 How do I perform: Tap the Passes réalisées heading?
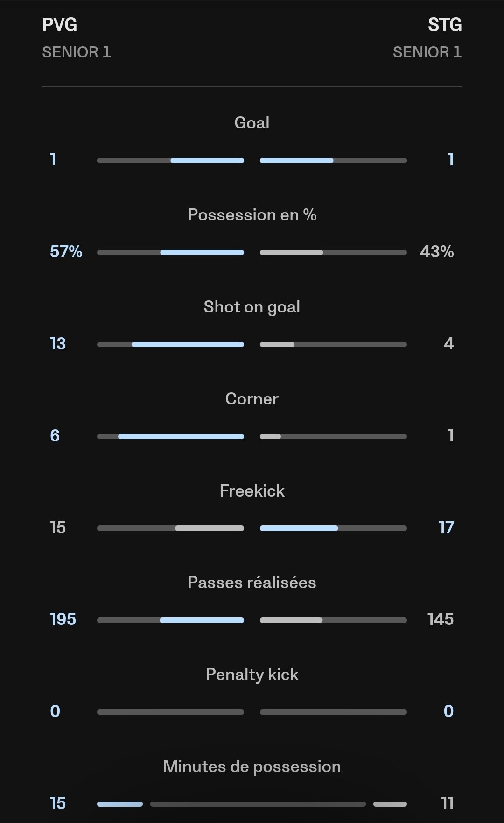point(252,582)
